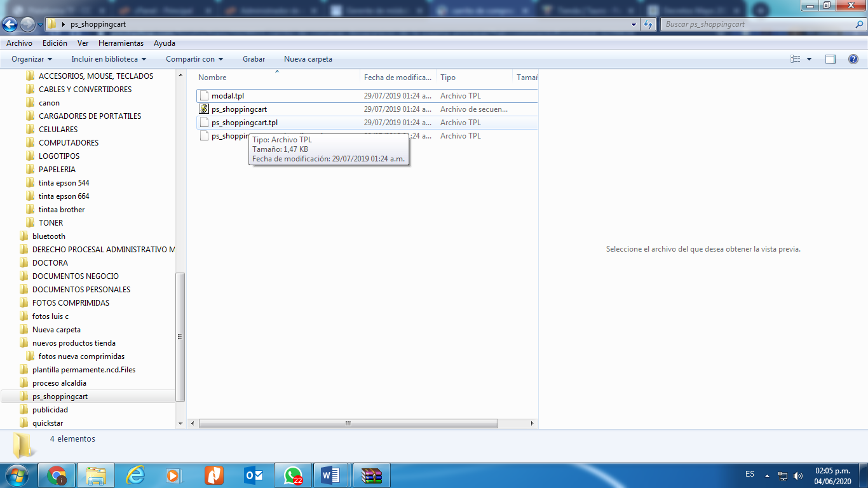Image resolution: width=868 pixels, height=488 pixels.
Task: Select the DOCTORA folder
Action: [x=50, y=263]
